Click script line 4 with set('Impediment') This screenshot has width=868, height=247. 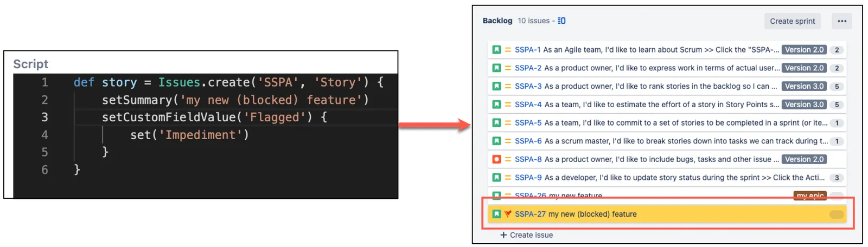click(189, 135)
